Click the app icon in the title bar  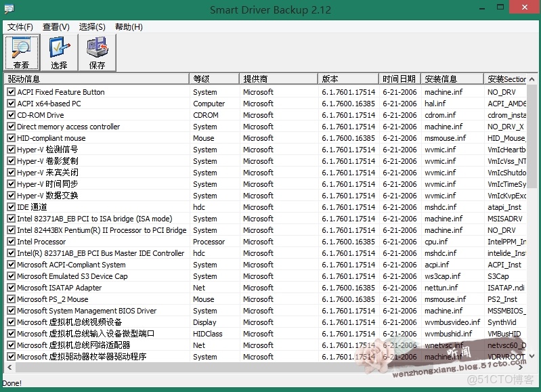tap(9, 8)
